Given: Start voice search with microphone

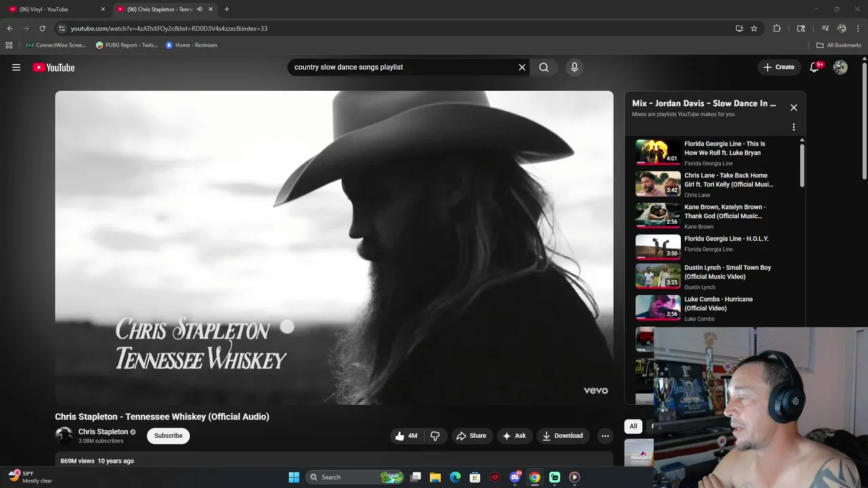Looking at the screenshot, I should (x=574, y=67).
